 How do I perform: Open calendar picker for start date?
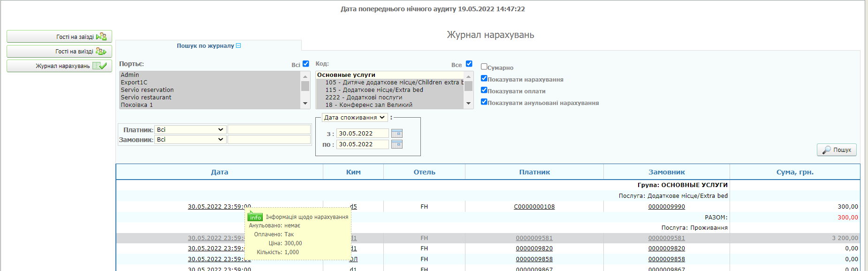pos(397,134)
